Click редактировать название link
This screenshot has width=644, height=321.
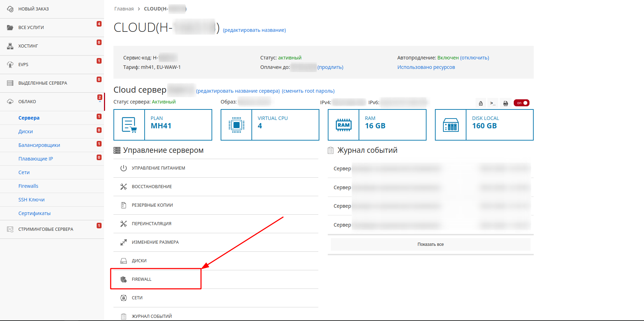click(254, 30)
